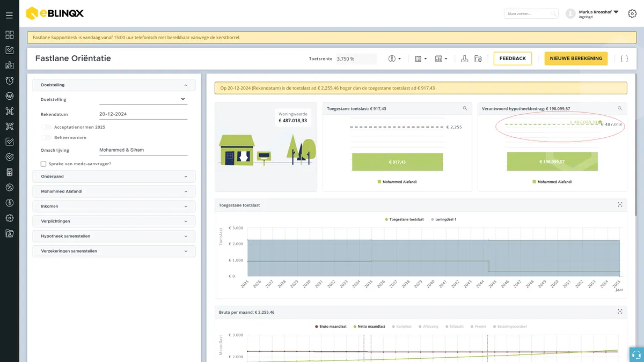Open the Doelstelling dropdown field
Screen dimensions: 644x362
point(143,99)
